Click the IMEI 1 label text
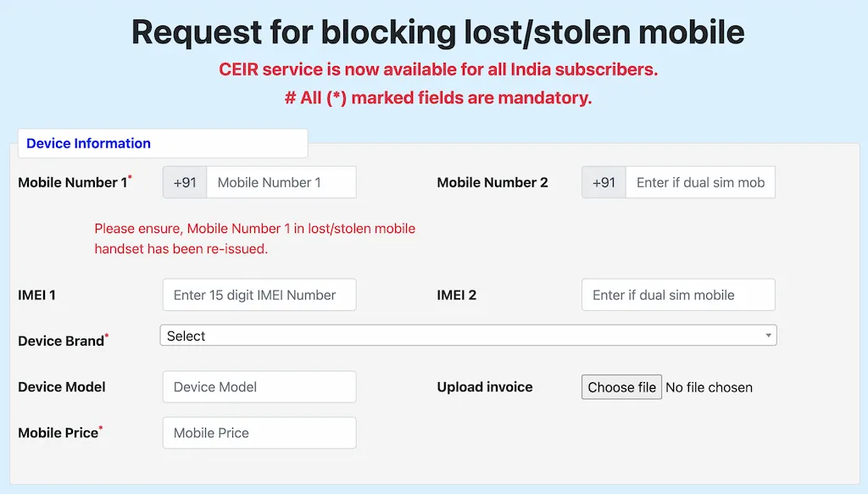The image size is (868, 494). 36,295
